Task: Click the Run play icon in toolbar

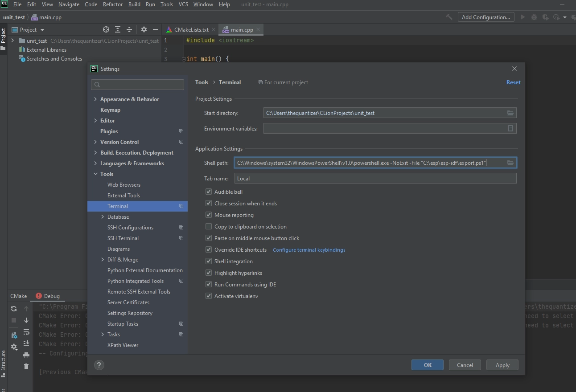Action: [523, 17]
